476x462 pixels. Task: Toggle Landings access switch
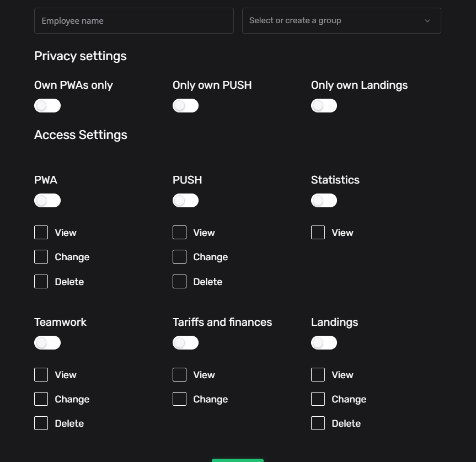point(324,343)
